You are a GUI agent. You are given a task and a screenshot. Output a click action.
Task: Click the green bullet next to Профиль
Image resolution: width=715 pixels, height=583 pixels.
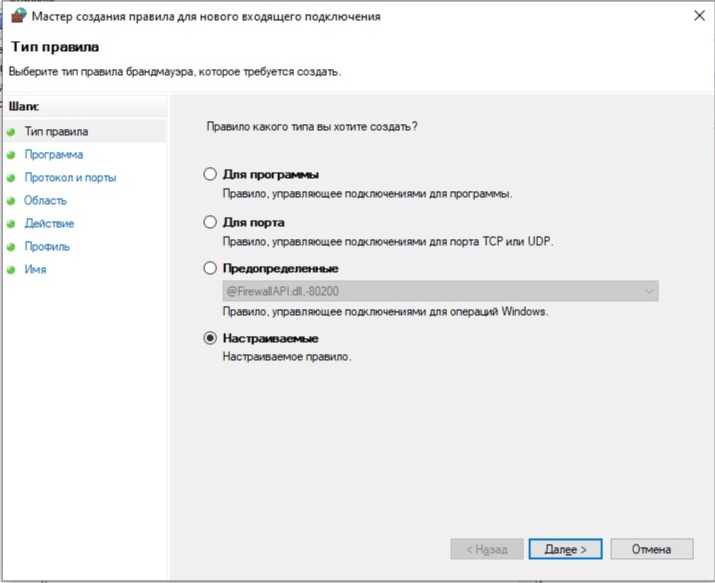click(11, 247)
